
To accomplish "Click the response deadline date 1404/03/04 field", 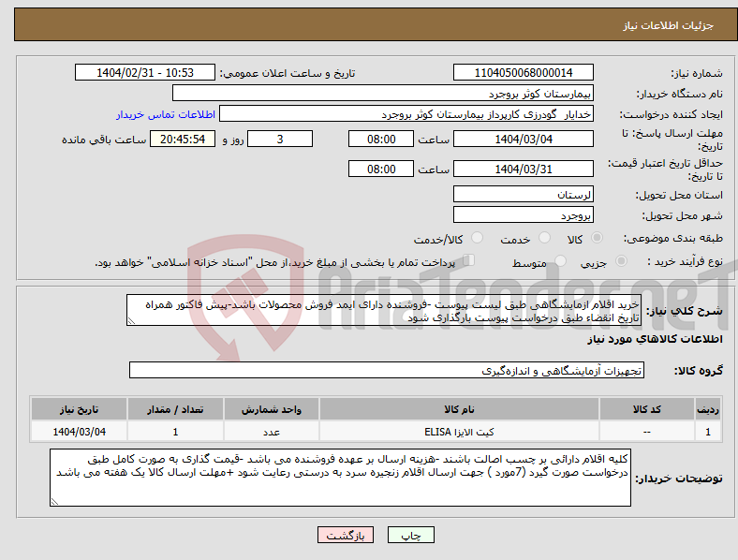I will tap(523, 139).
